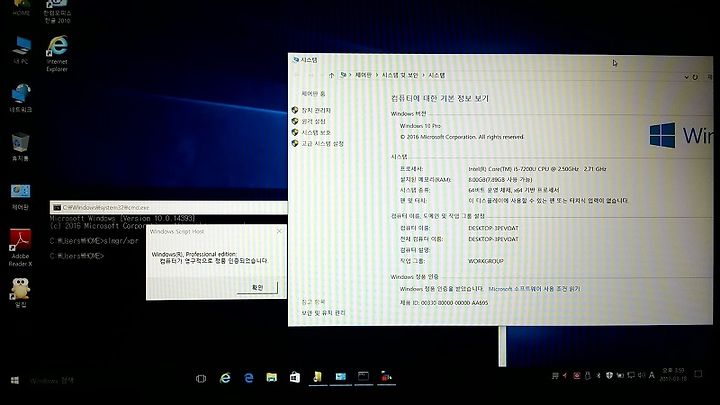Click the installed memory value 8.00GB
Viewport: 720px width, 405px height.
point(500,179)
